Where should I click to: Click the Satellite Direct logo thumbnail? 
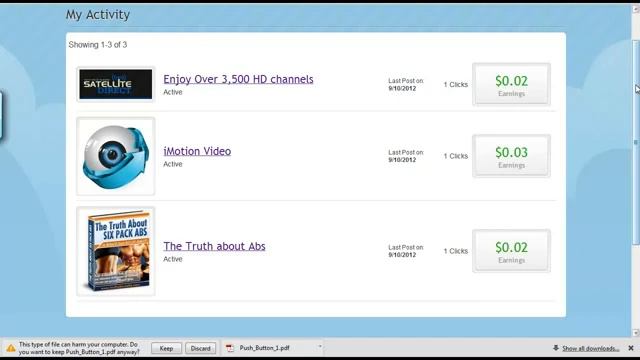[x=116, y=84]
